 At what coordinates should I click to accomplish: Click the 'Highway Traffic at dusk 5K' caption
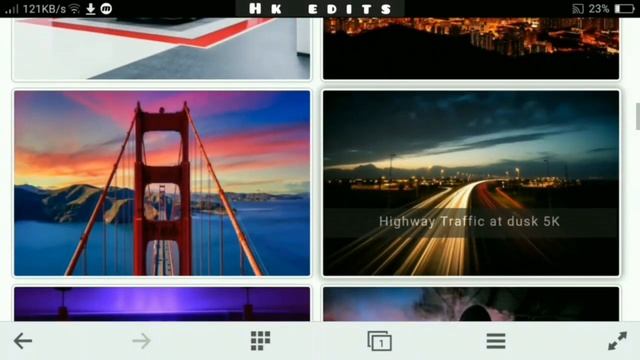469,222
